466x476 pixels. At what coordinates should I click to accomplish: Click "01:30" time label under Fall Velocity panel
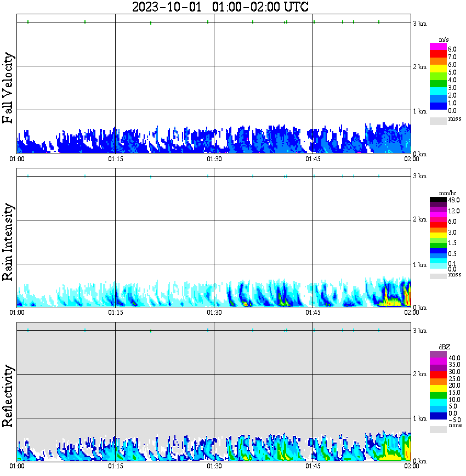214,159
